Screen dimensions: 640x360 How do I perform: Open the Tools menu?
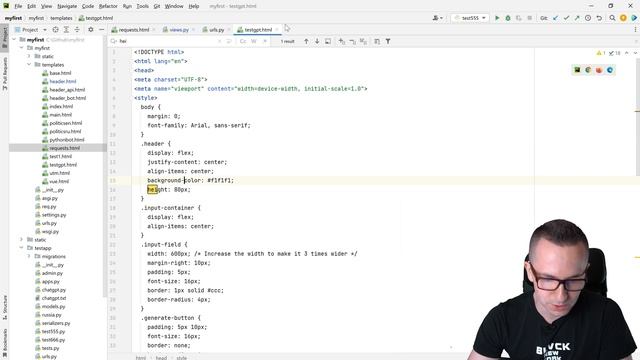142,6
